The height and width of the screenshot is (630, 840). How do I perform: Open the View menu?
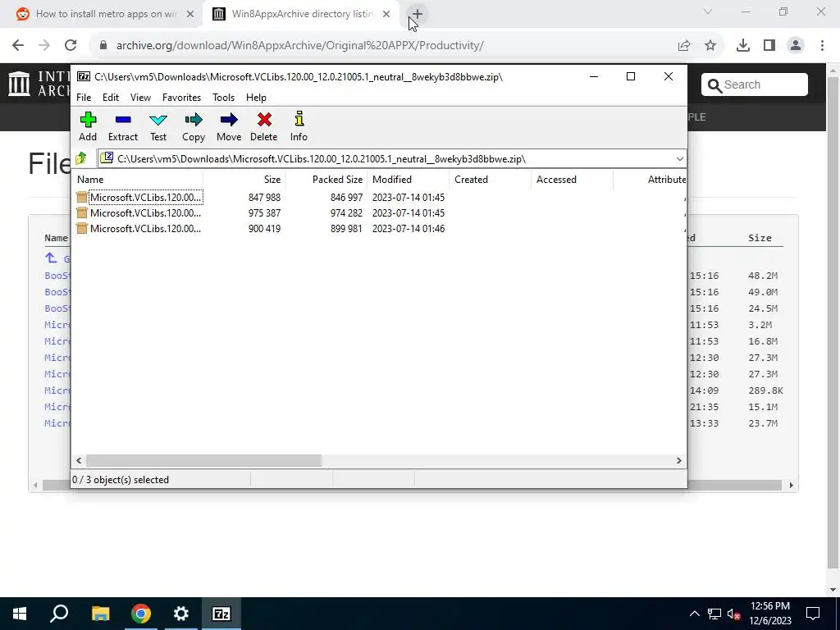[x=140, y=98]
